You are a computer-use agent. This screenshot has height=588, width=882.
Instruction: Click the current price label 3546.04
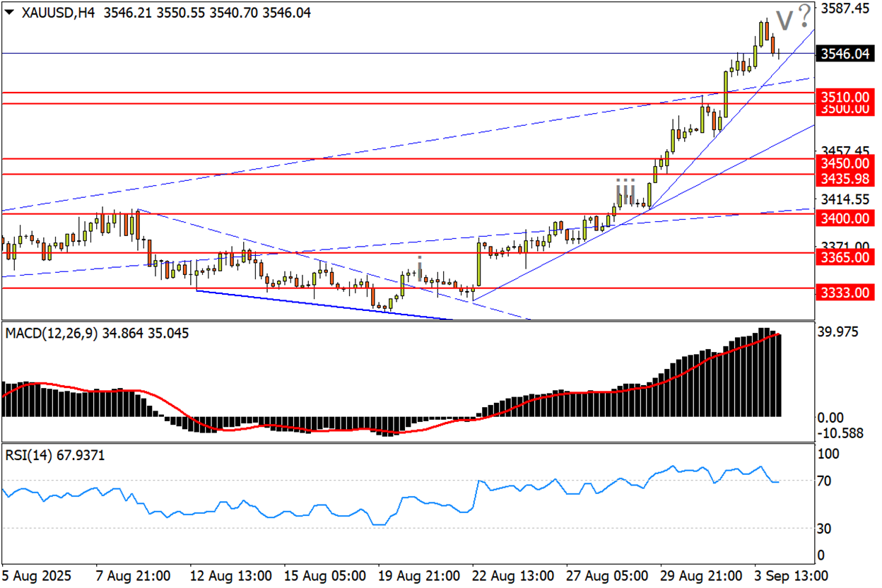pos(845,54)
